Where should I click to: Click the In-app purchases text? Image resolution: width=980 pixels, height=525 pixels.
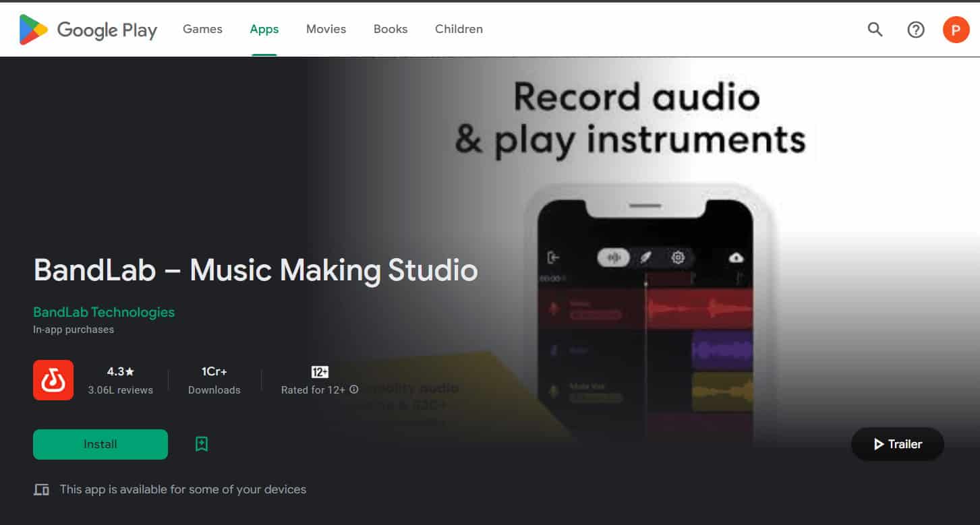coord(74,330)
